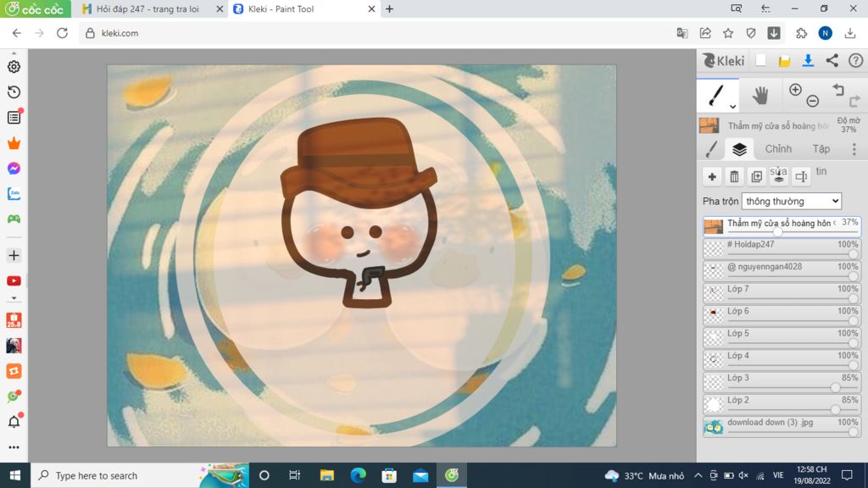Click the new blank image icon
Image resolution: width=868 pixels, height=488 pixels.
pos(761,60)
